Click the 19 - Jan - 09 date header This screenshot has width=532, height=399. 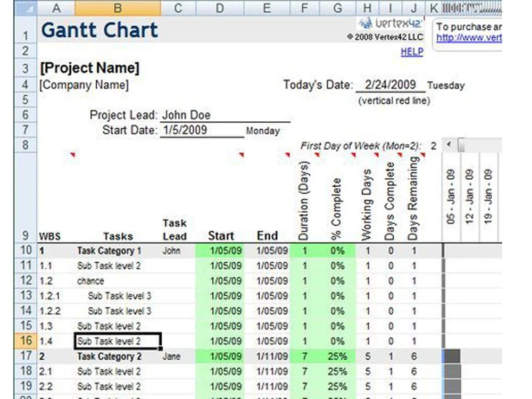click(x=488, y=196)
